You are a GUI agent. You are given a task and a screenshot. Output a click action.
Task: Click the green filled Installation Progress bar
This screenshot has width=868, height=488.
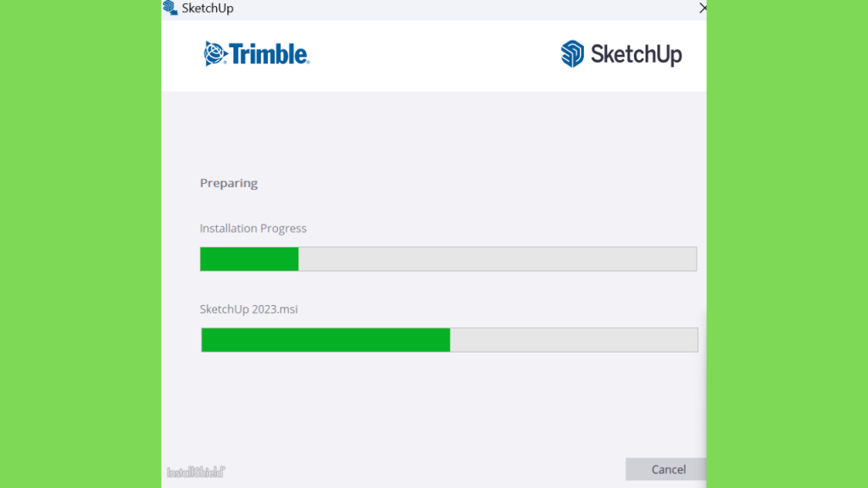click(x=249, y=259)
